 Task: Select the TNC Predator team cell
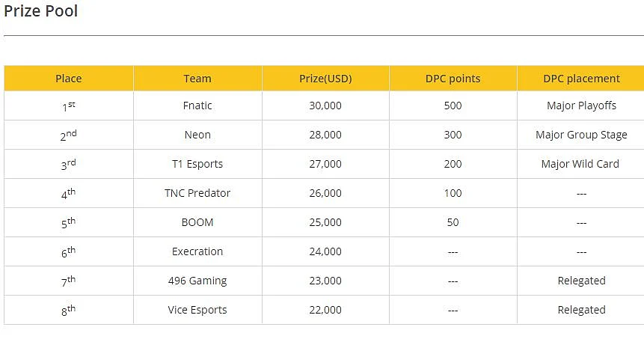pos(197,193)
